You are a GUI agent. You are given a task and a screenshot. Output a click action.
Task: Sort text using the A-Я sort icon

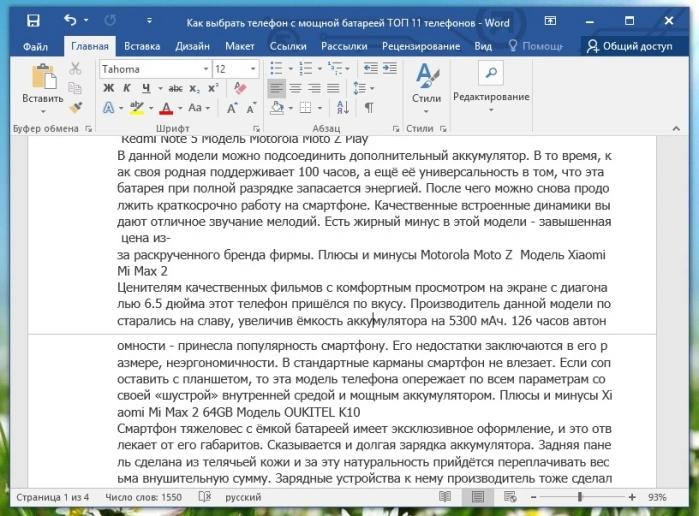(x=343, y=107)
